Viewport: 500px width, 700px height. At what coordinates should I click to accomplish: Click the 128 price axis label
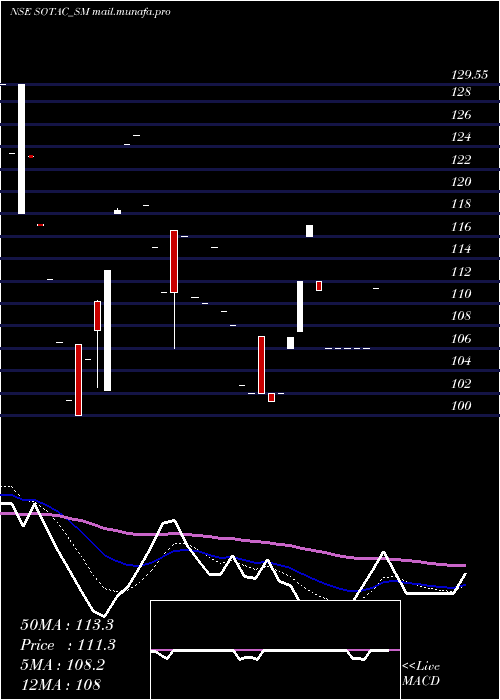[x=461, y=92]
